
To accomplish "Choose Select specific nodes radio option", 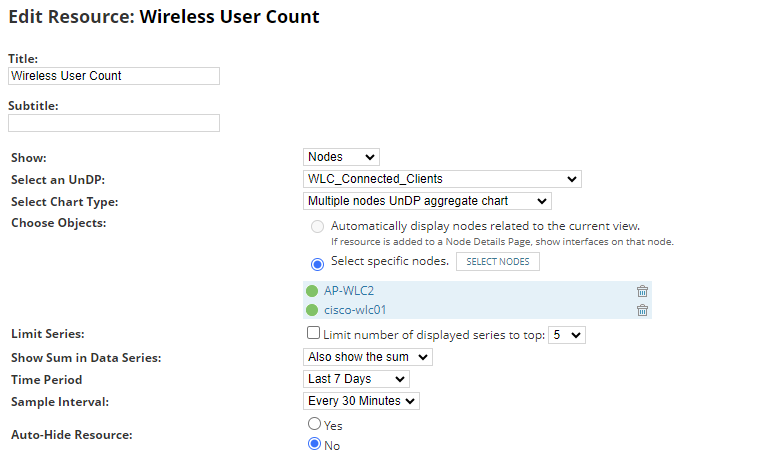I will click(x=317, y=264).
